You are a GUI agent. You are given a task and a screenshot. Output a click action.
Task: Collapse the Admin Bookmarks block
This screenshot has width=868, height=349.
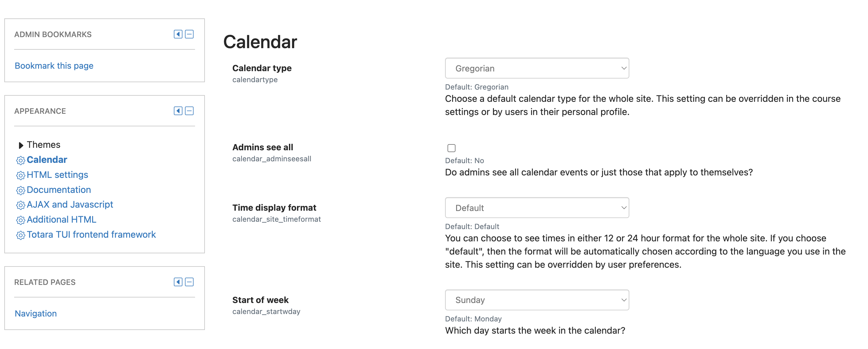click(190, 34)
